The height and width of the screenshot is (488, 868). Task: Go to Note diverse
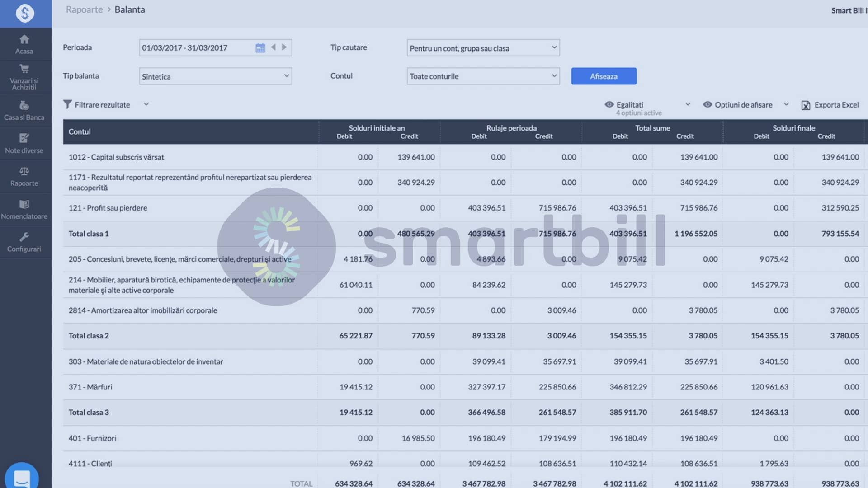tap(25, 143)
